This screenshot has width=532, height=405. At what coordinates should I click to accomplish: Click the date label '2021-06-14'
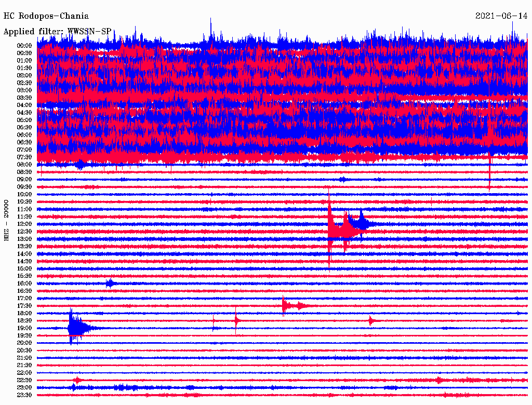[x=501, y=16]
